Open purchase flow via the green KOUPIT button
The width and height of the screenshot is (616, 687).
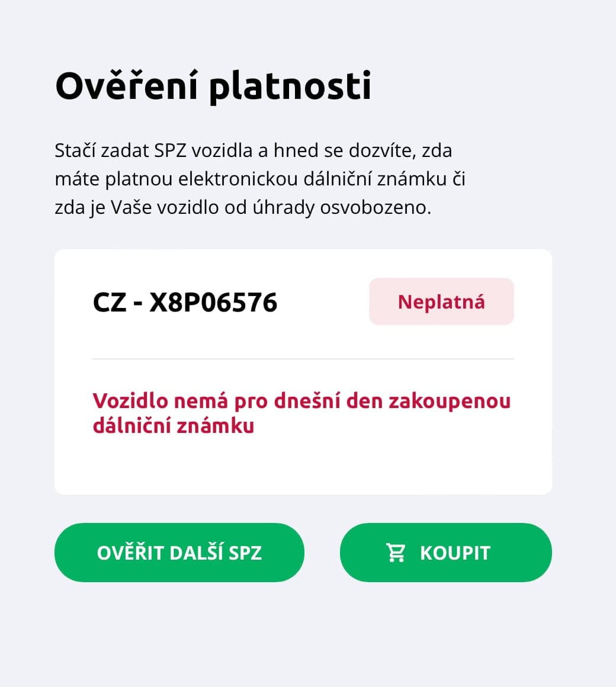445,552
